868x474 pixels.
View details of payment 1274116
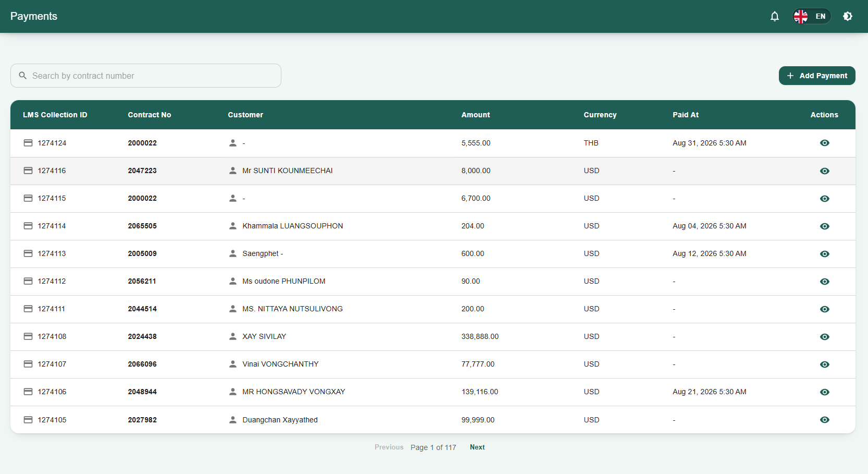pyautogui.click(x=824, y=171)
